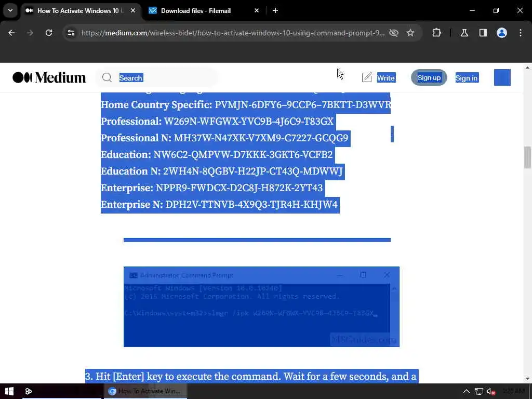This screenshot has height=399, width=532.
Task: Close the Filemail tab
Action: [257, 10]
